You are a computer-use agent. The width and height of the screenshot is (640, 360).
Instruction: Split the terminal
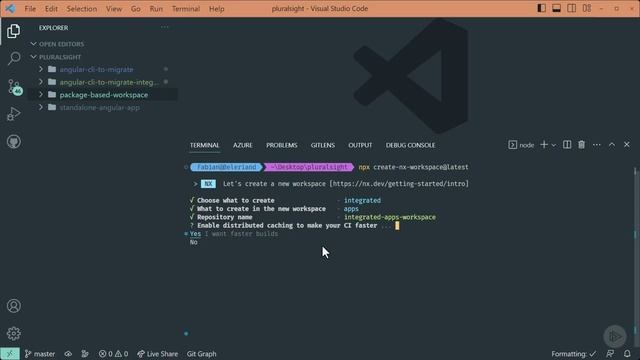(x=567, y=144)
